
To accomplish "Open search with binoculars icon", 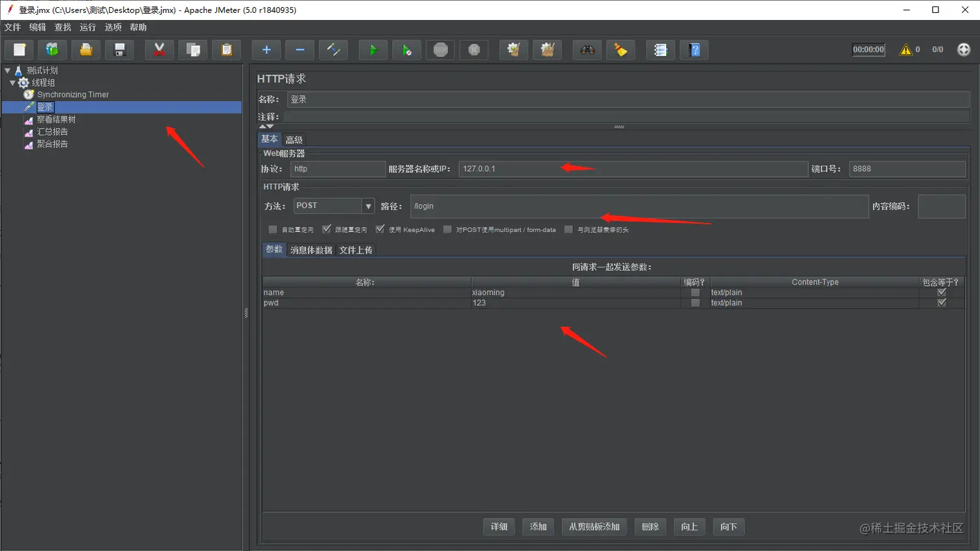I will point(587,50).
